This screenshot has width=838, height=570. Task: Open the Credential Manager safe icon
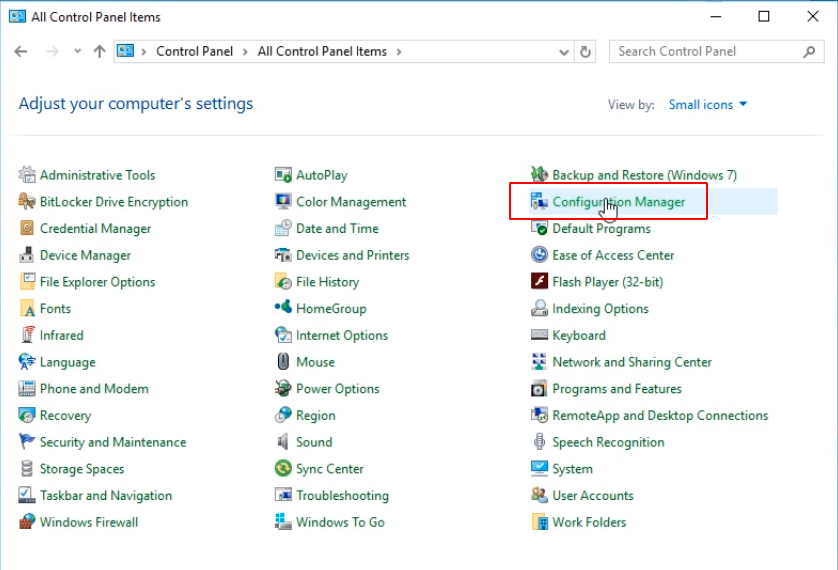pyautogui.click(x=27, y=228)
